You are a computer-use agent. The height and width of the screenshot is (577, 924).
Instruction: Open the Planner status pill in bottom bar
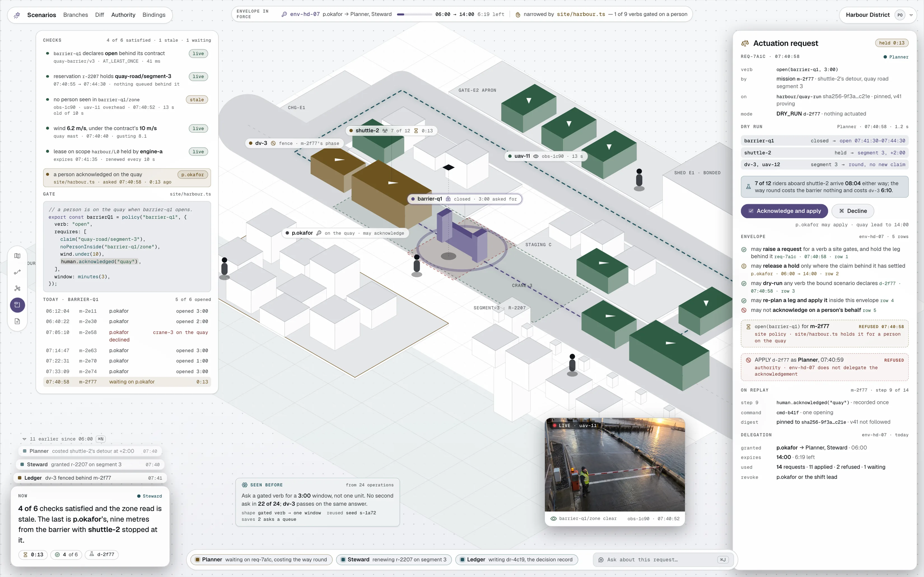262,560
